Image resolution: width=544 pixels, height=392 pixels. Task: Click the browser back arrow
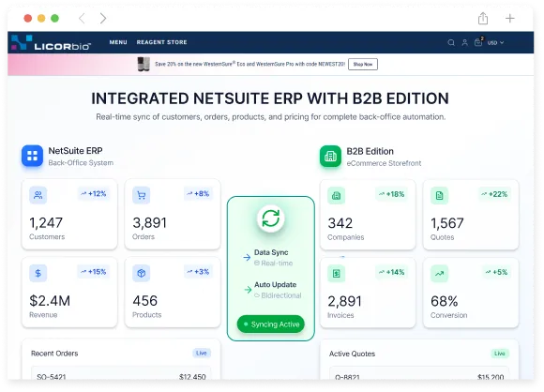[82, 18]
